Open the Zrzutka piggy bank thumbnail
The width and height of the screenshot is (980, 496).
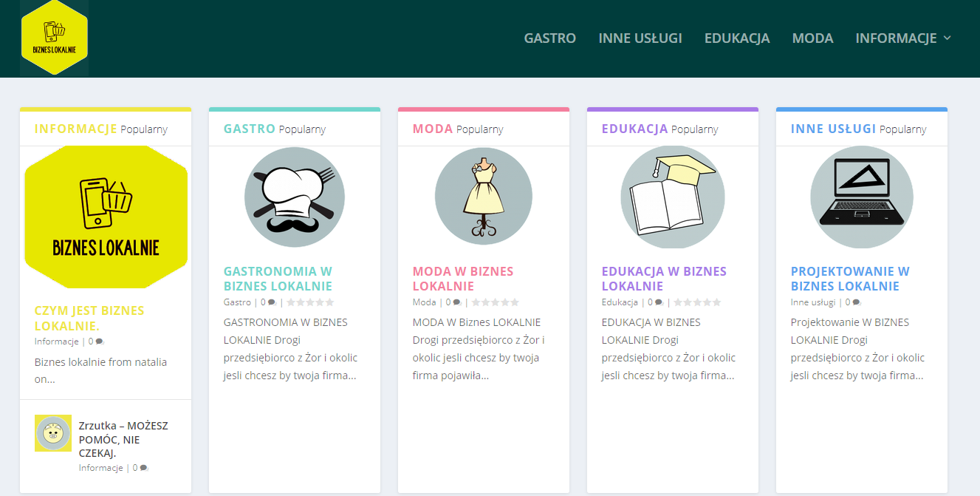[53, 433]
